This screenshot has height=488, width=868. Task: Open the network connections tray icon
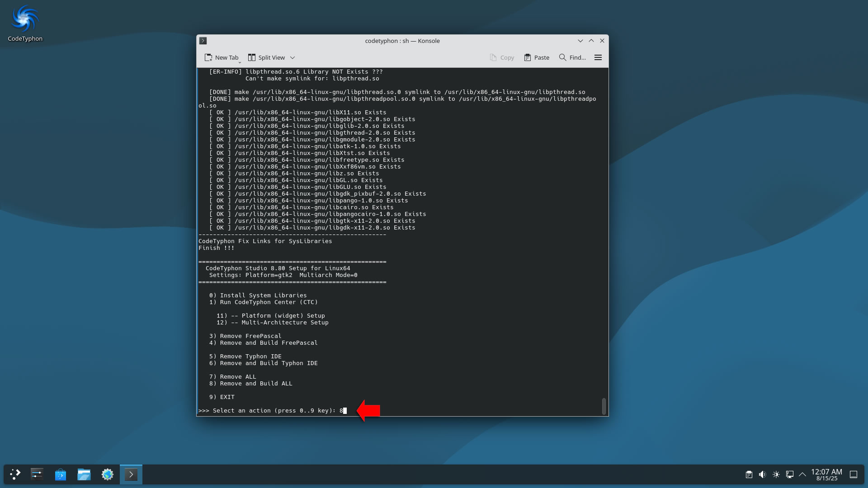(x=790, y=474)
